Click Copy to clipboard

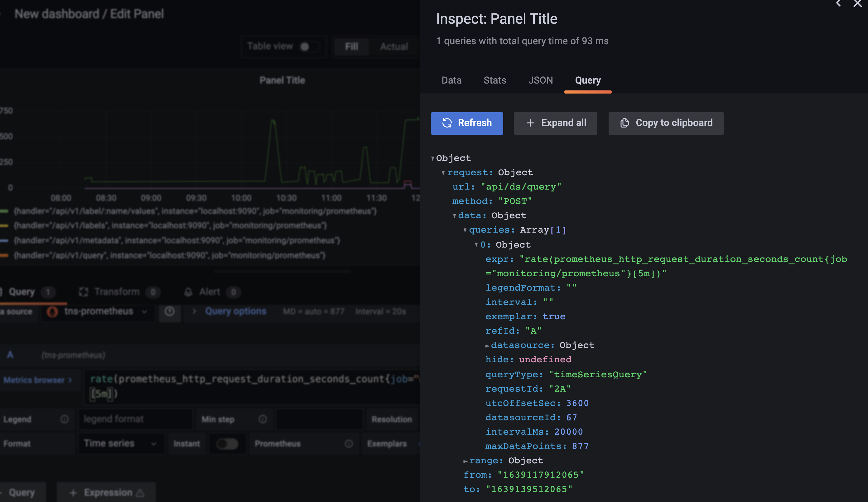(x=665, y=123)
